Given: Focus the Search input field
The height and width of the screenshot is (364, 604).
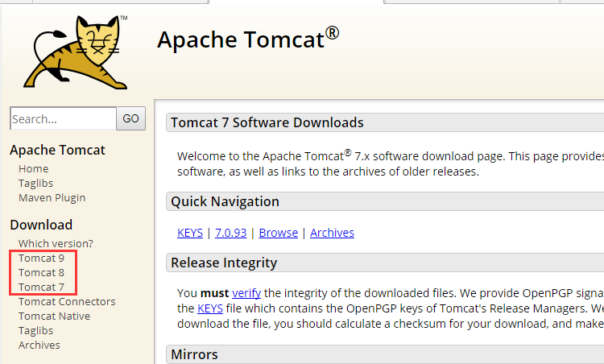Looking at the screenshot, I should pos(63,118).
